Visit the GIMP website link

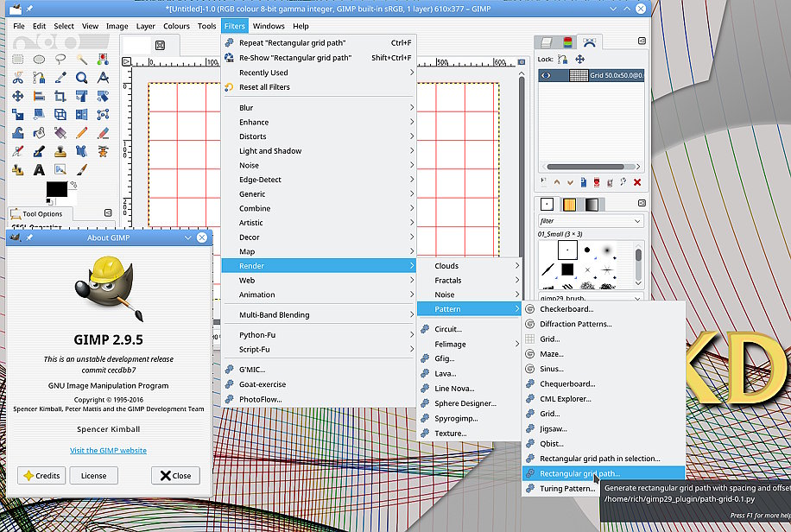click(x=109, y=450)
